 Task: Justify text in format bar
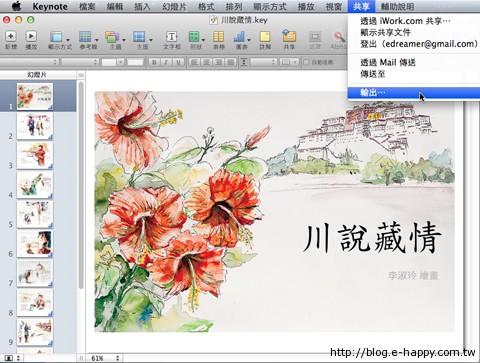tap(230, 62)
